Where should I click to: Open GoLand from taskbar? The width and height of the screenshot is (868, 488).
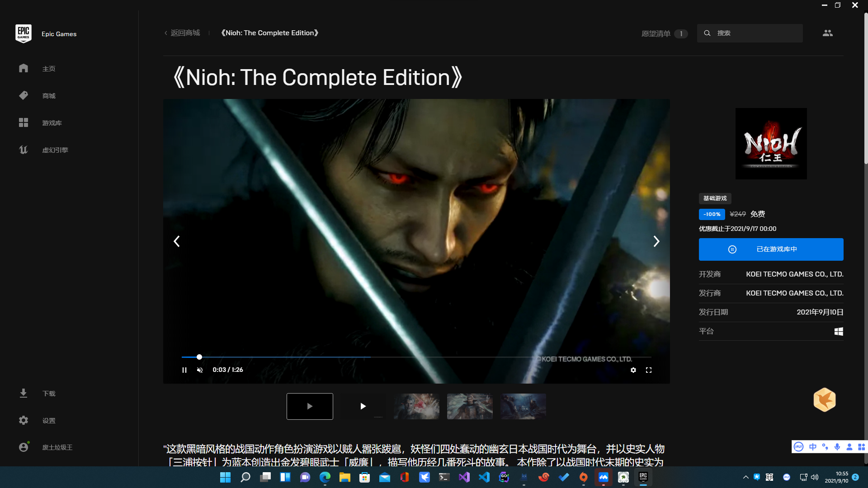coord(504,477)
